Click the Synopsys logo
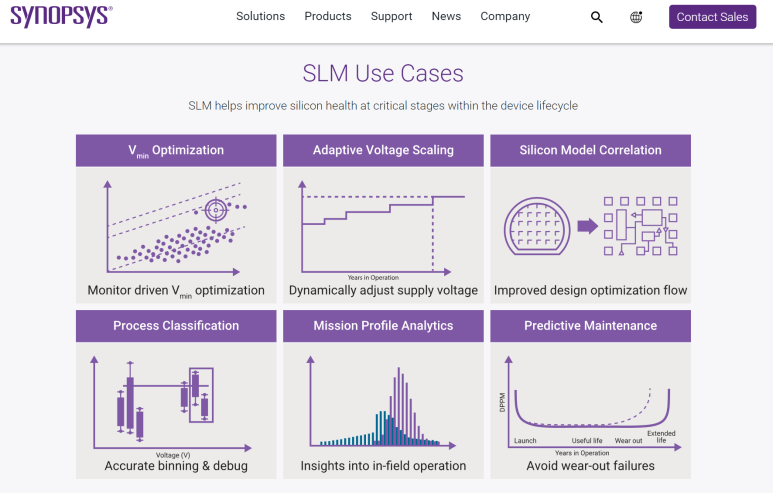773x493 pixels. point(62,16)
